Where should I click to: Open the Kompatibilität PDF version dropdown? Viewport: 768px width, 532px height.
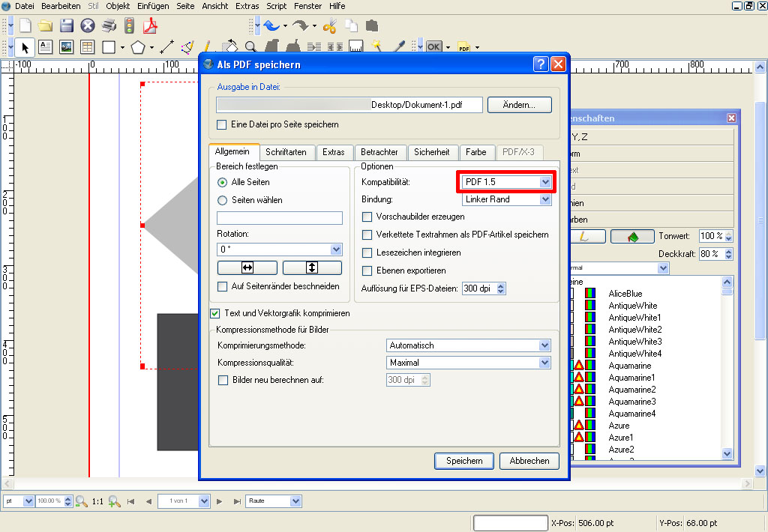coord(547,181)
